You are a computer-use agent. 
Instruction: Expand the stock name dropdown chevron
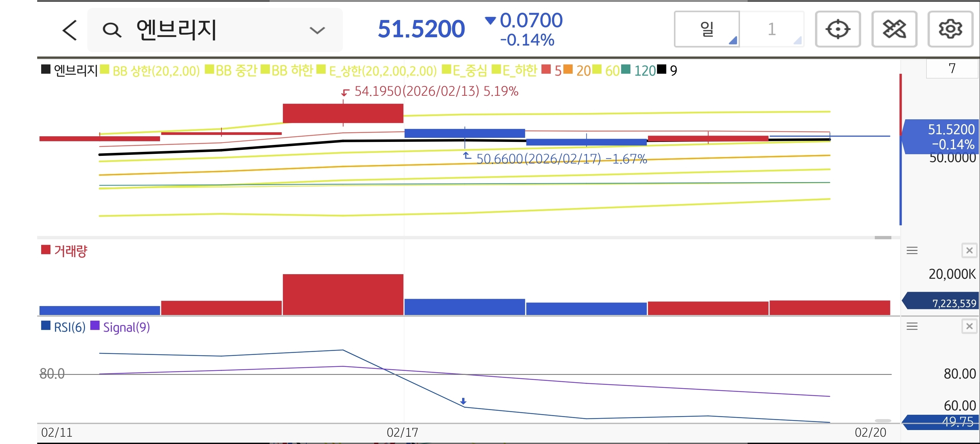click(x=317, y=30)
